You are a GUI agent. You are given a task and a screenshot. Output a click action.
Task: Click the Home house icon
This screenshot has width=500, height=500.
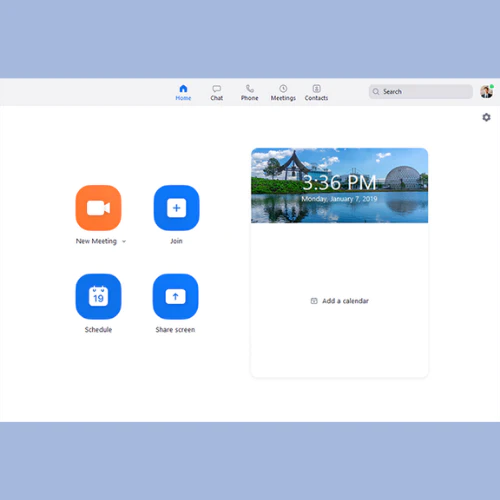point(183,88)
